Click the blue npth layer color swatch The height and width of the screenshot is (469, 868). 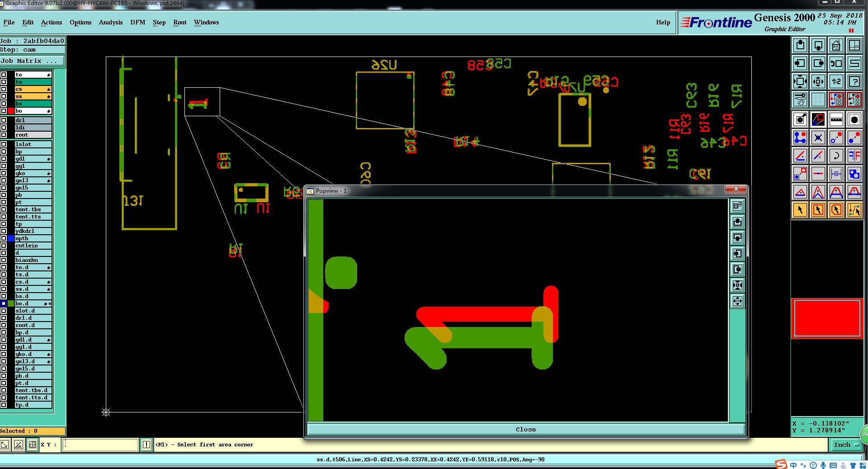pos(11,238)
